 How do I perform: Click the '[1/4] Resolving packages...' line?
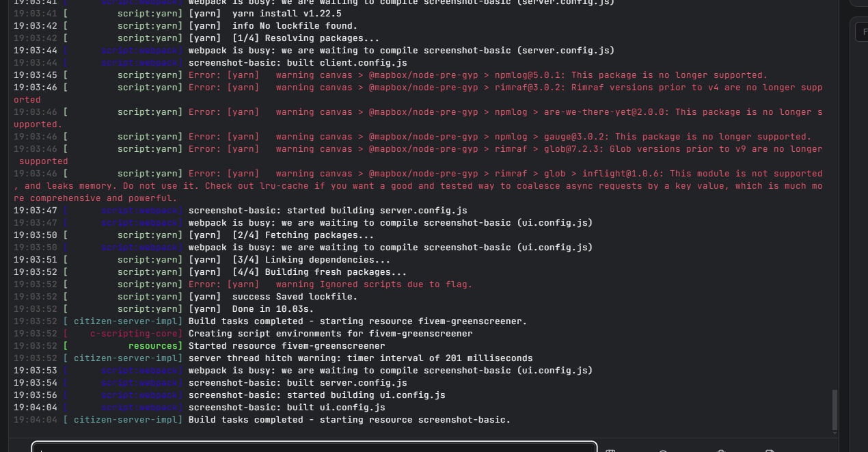(x=306, y=38)
